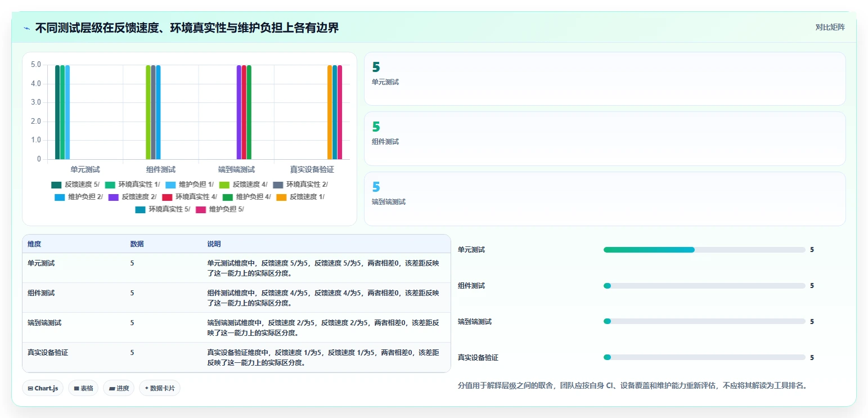Screen dimensions: 868x418
Task: Click the red bar in 端到端测试 group
Action: tap(244, 112)
